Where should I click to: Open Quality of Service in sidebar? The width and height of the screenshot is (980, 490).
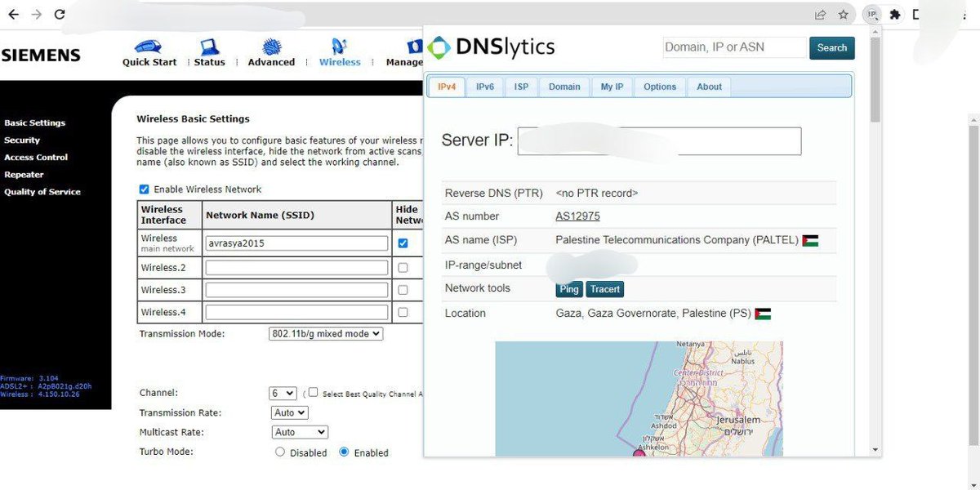click(42, 192)
